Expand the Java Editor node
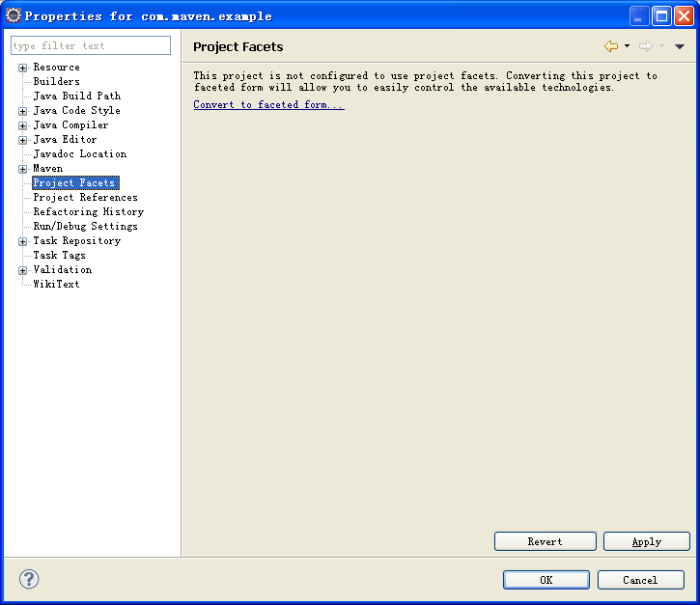700x605 pixels. [x=23, y=140]
